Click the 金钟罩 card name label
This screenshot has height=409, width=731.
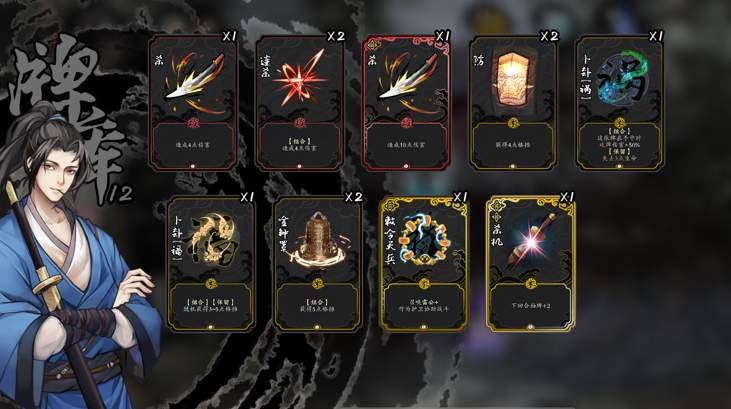pyautogui.click(x=284, y=235)
